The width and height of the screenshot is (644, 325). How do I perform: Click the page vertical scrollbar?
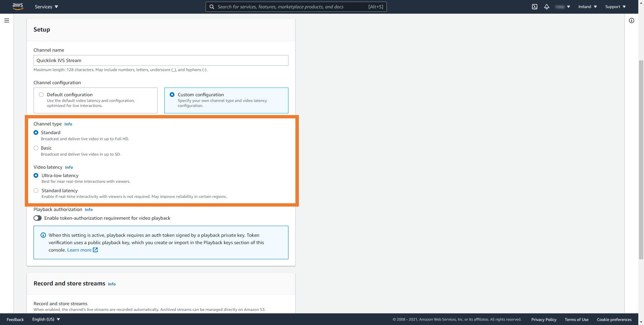pos(641,160)
